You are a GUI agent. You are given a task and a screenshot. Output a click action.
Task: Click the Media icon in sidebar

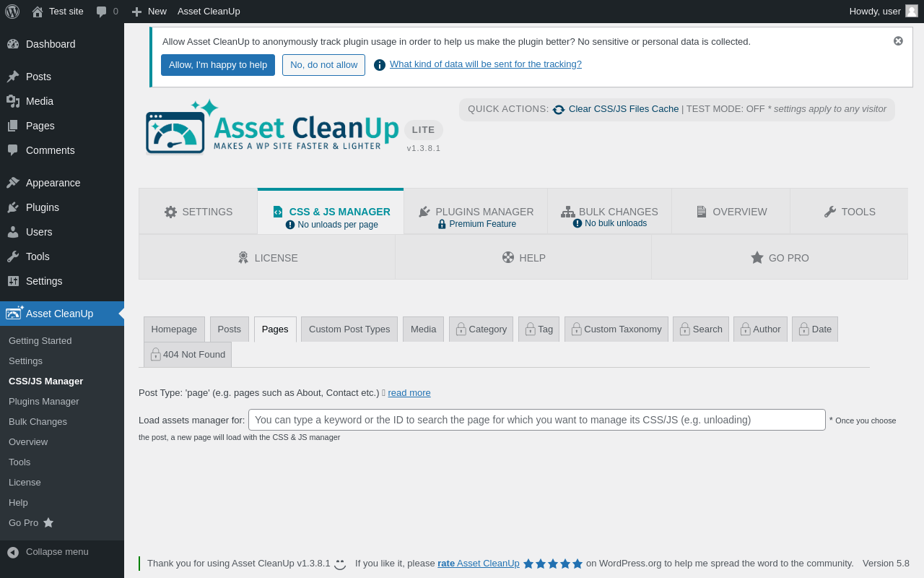pos(13,101)
